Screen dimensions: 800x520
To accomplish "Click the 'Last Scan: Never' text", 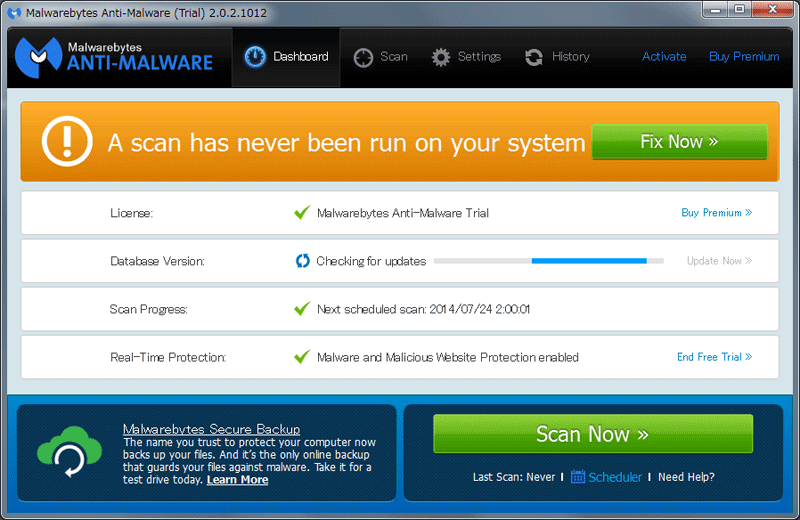I will click(x=514, y=477).
